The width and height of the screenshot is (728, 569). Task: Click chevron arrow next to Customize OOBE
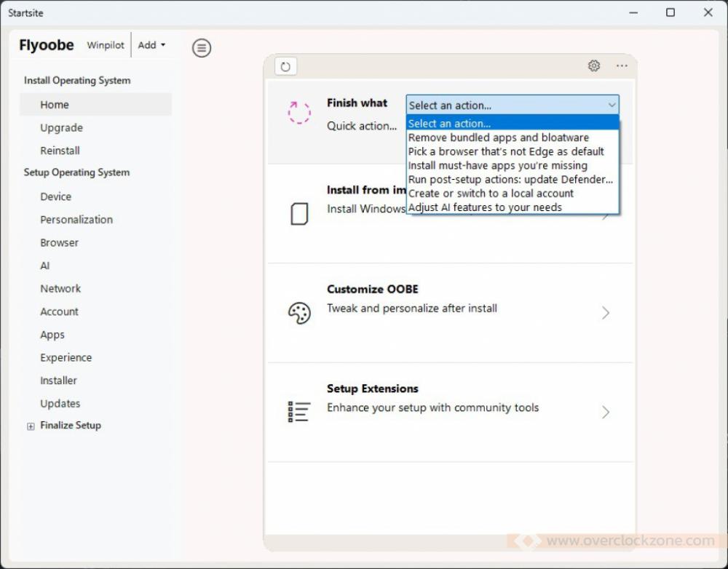pos(605,313)
